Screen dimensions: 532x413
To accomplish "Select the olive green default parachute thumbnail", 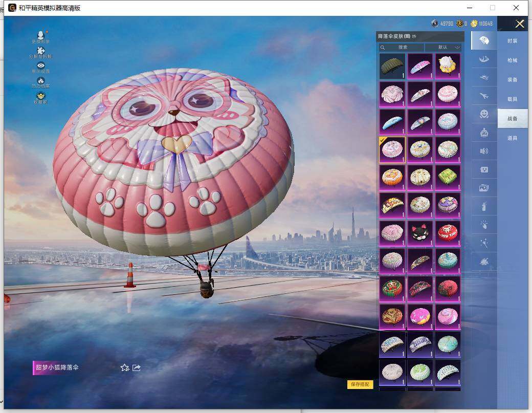I will click(392, 66).
